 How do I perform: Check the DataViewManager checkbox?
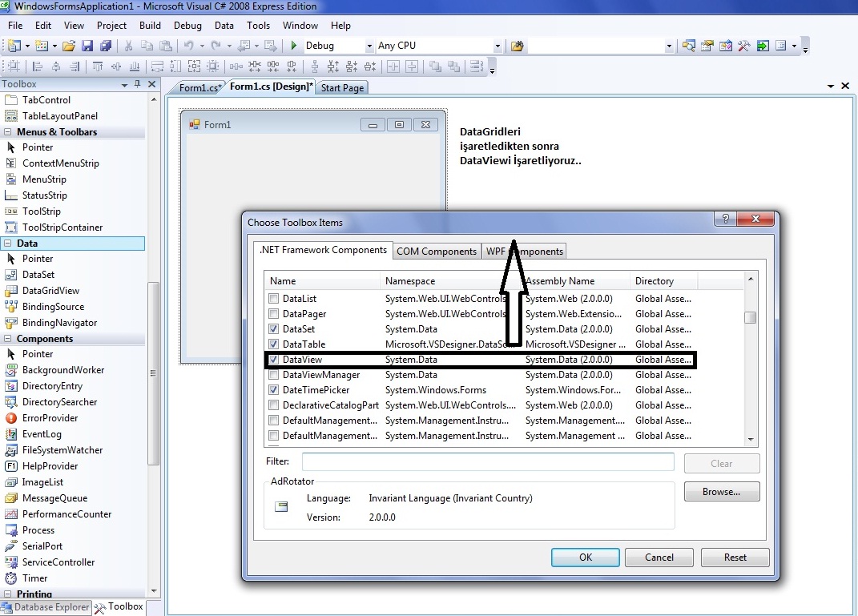point(274,375)
